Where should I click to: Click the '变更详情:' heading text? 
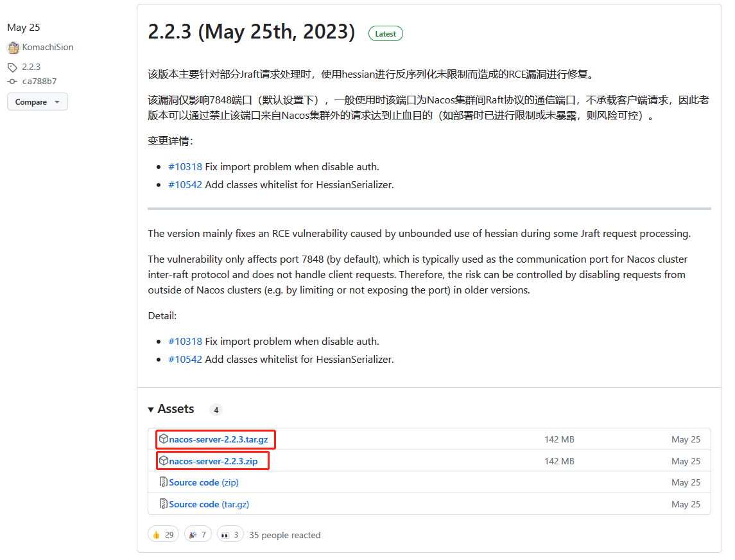170,141
